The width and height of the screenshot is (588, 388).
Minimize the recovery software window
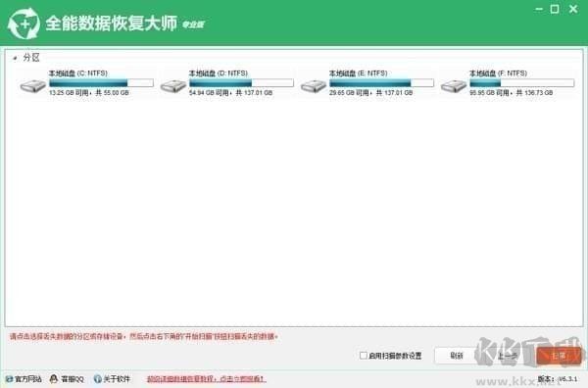(x=539, y=9)
